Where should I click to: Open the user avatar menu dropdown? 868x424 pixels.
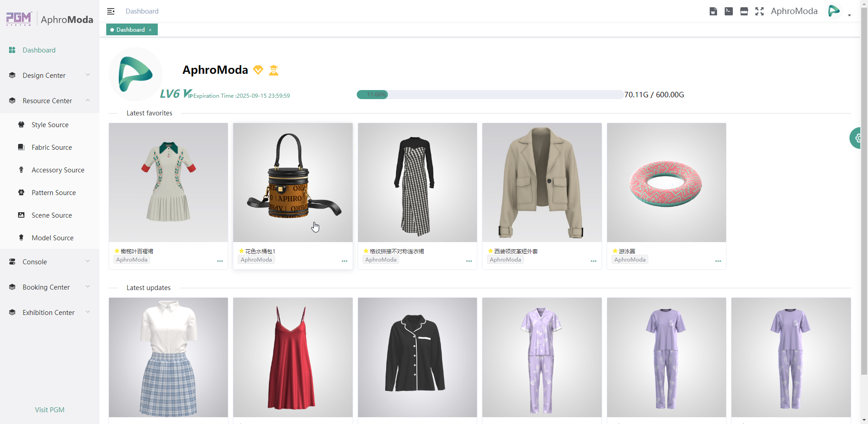click(x=840, y=11)
